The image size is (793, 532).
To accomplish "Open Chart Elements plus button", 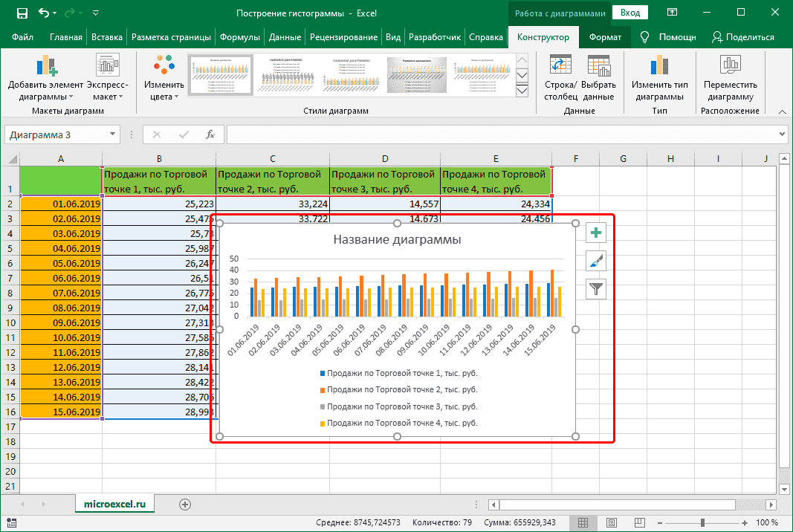I will pyautogui.click(x=596, y=233).
